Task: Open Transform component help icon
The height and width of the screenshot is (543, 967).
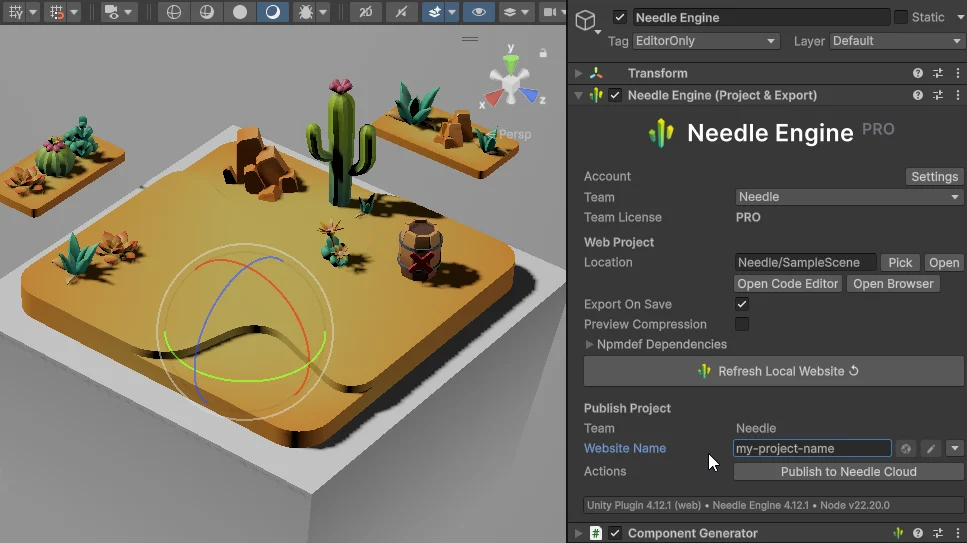Action: pyautogui.click(x=918, y=73)
